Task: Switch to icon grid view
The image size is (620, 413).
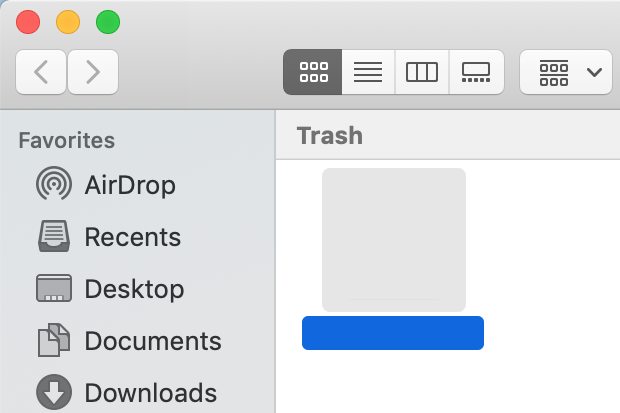Action: click(313, 72)
